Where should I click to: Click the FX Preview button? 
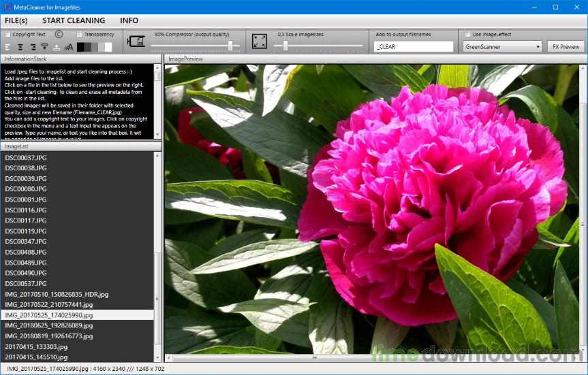[566, 47]
